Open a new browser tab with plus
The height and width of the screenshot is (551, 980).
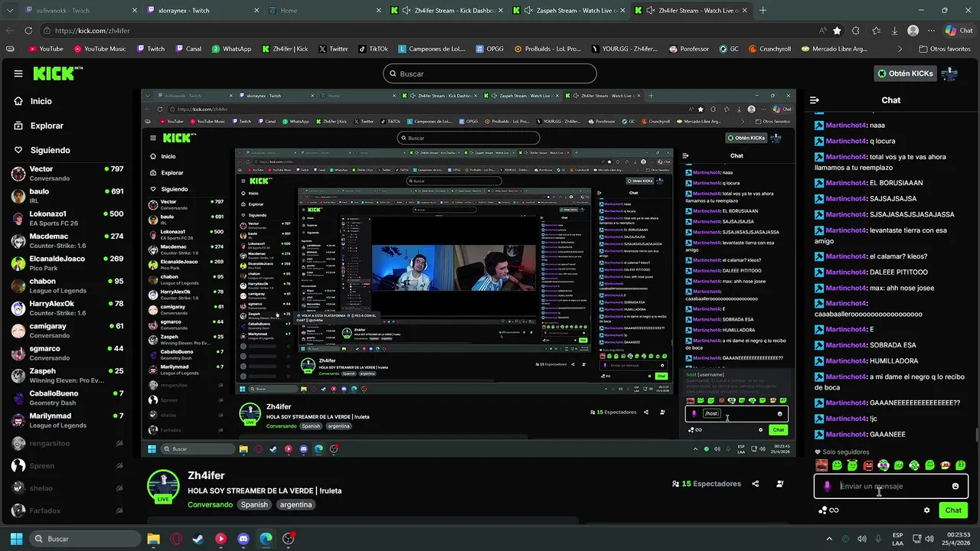(x=763, y=11)
